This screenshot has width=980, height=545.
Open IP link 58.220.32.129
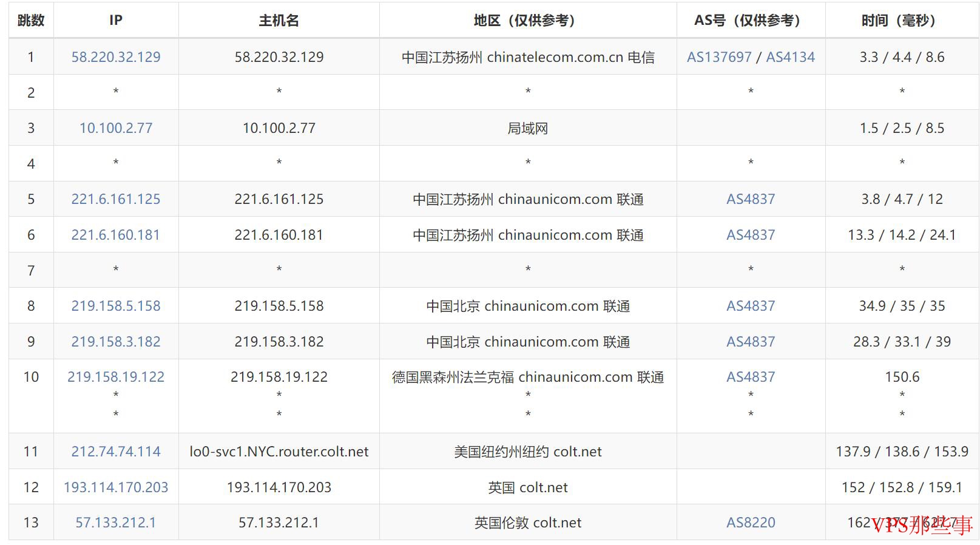point(116,57)
